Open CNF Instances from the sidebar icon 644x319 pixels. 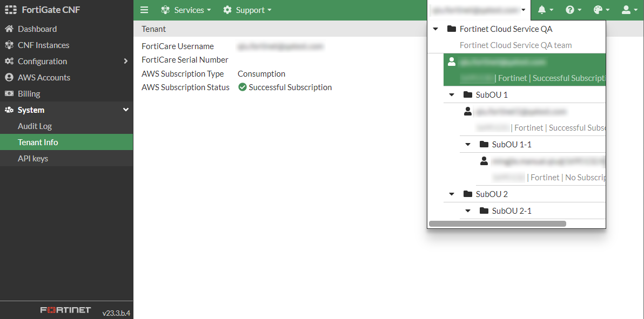tap(9, 45)
